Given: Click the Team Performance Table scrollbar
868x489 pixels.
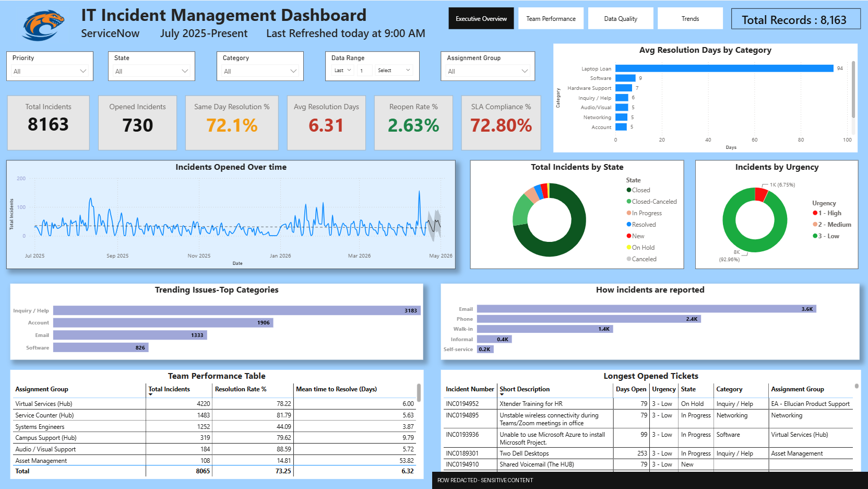Looking at the screenshot, I should tap(419, 392).
